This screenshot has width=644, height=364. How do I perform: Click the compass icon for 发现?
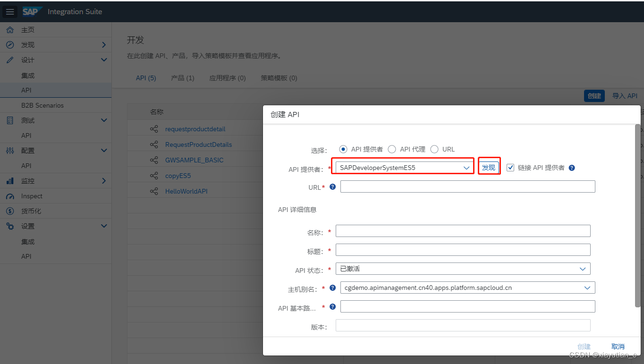coord(10,45)
